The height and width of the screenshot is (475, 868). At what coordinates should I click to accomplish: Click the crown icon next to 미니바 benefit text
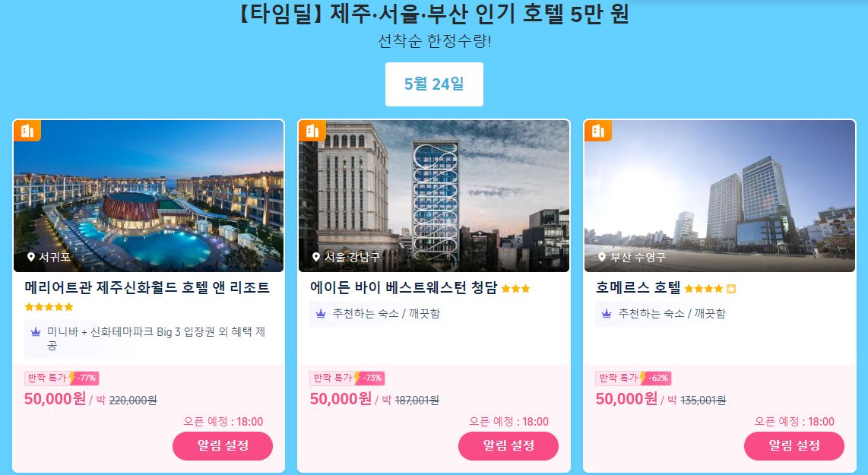[36, 331]
